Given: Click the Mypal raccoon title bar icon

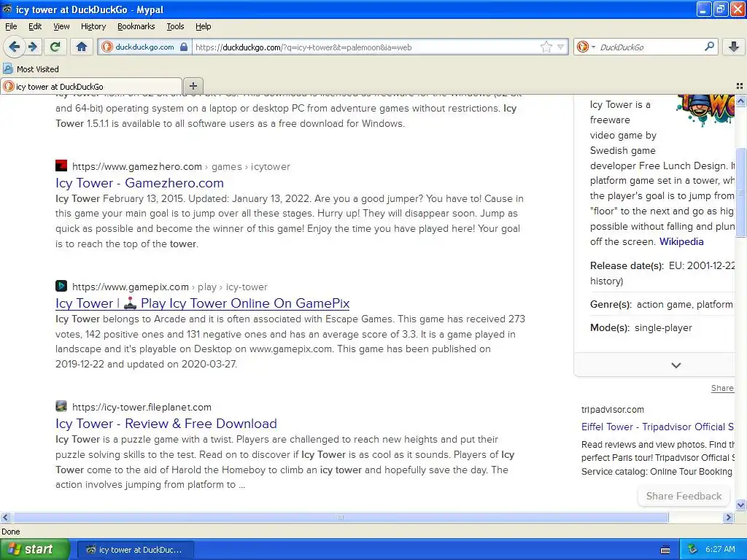Looking at the screenshot, I should 7,9.
